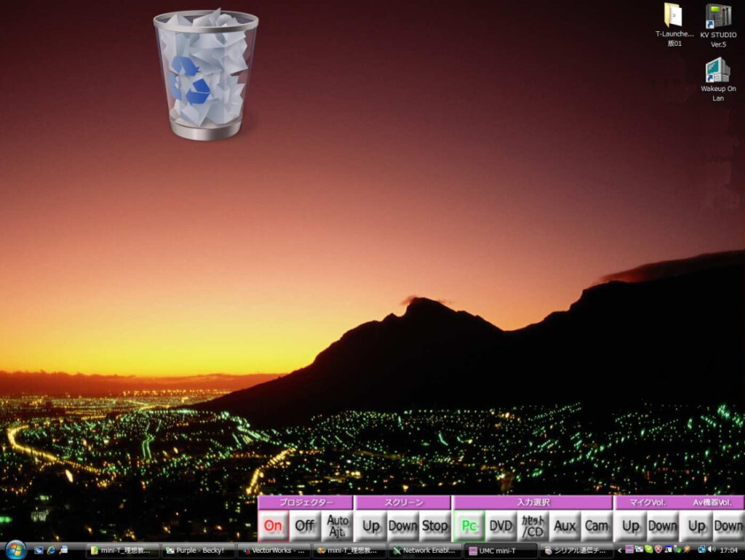Launch Internet Explorer from Quick Launch

click(x=52, y=551)
